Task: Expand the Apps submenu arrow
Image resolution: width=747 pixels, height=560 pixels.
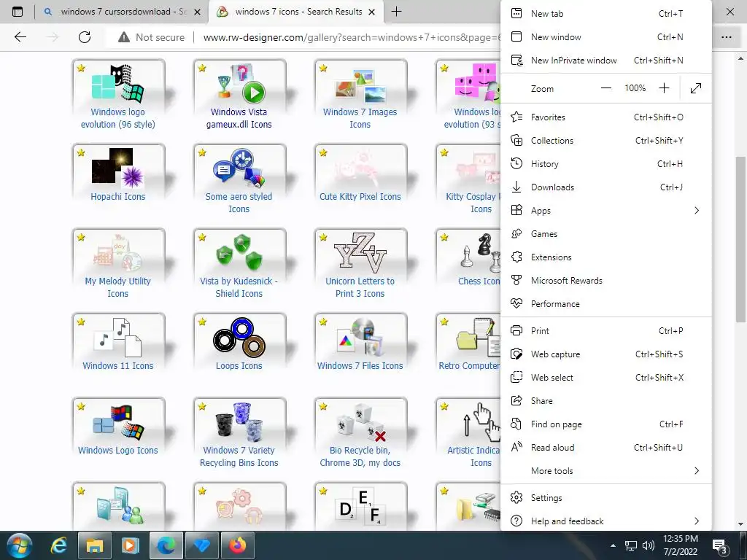Action: point(697,211)
